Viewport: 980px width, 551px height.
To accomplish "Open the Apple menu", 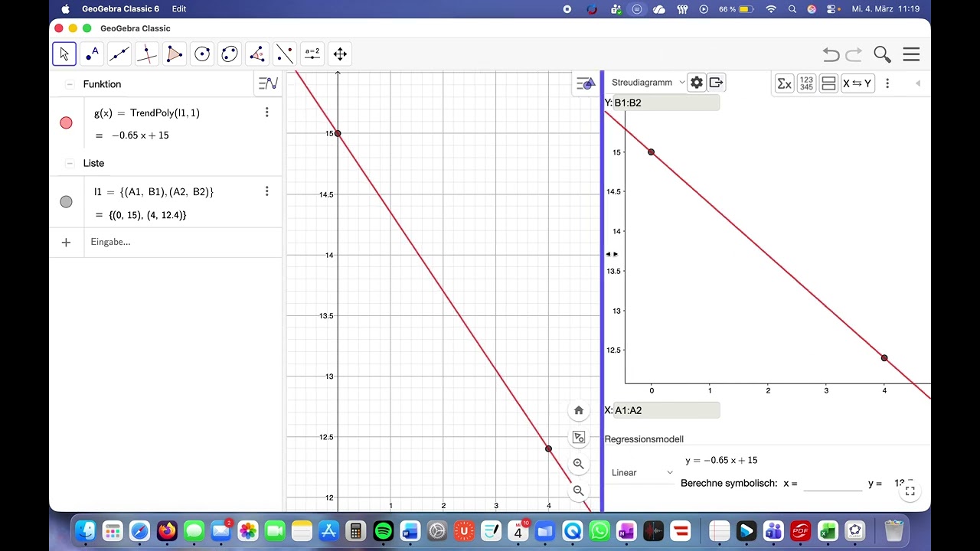I will 65,9.
